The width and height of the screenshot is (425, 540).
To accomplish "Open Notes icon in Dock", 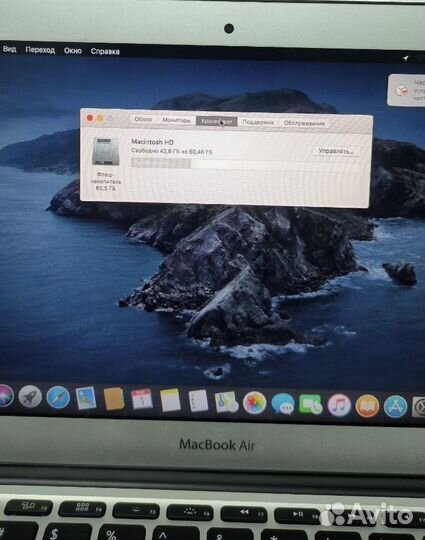I will click(x=170, y=400).
